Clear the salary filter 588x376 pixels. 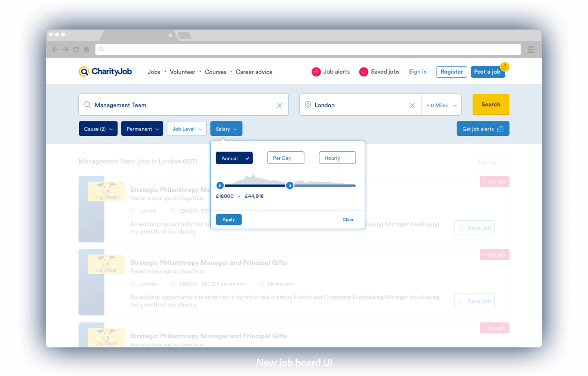click(348, 219)
